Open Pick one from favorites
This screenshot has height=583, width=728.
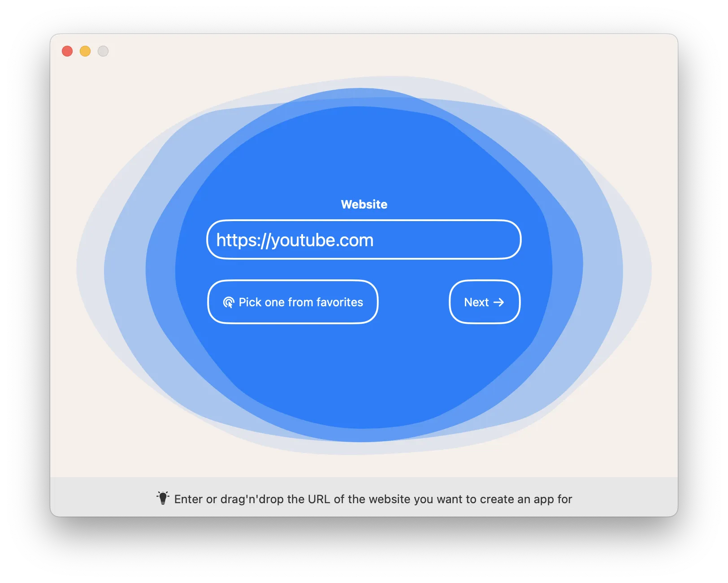click(293, 302)
